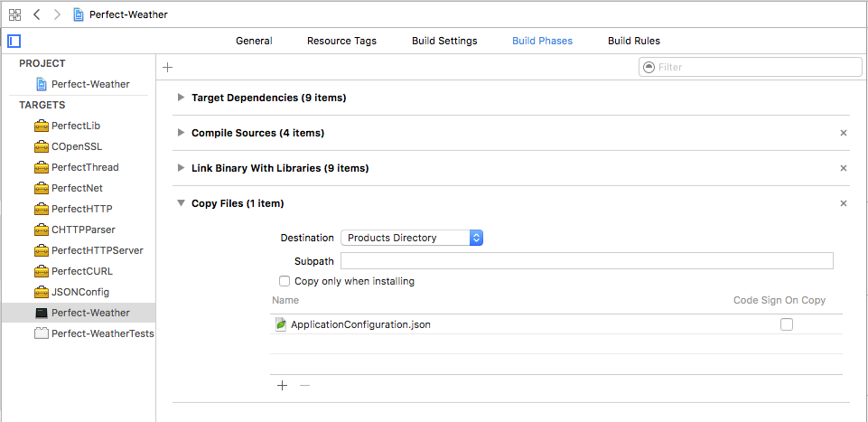
Task: Click the Code Sign On Copy column header
Action: tap(779, 300)
